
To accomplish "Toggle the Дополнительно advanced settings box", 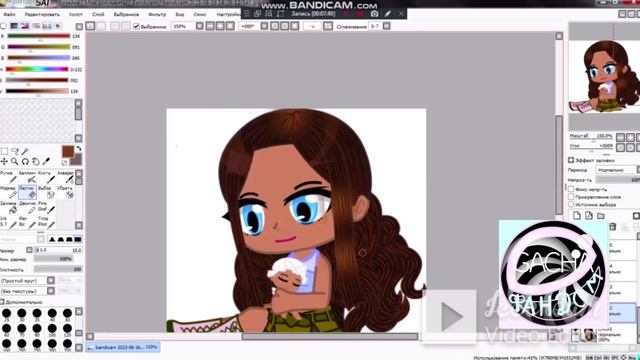I will pyautogui.click(x=2, y=302).
